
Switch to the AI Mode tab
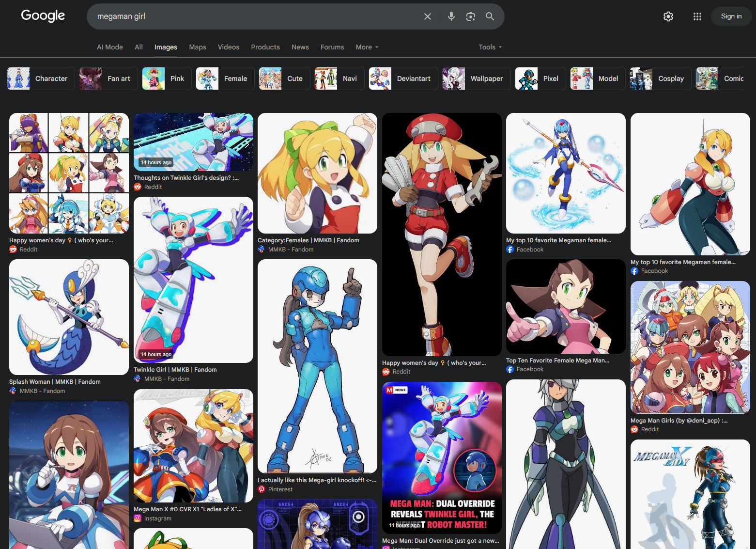click(110, 47)
